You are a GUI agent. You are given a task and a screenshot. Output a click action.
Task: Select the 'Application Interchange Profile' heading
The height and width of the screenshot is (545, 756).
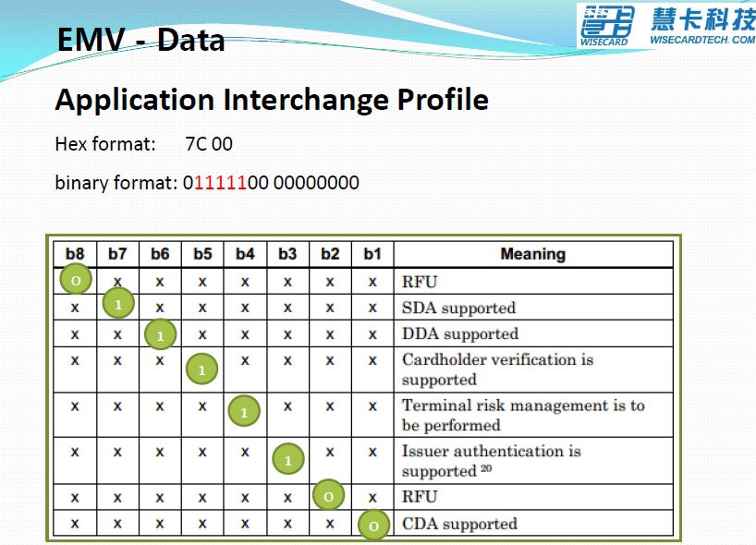272,100
